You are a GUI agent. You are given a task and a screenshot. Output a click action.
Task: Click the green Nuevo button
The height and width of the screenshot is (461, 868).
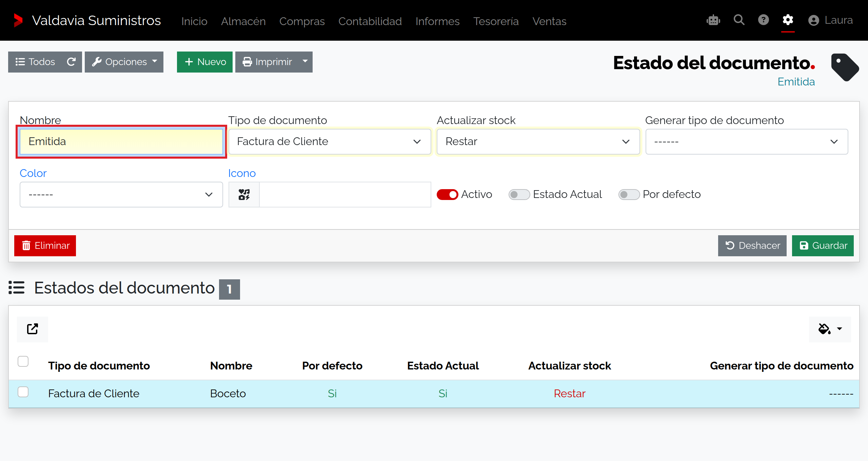pos(205,62)
